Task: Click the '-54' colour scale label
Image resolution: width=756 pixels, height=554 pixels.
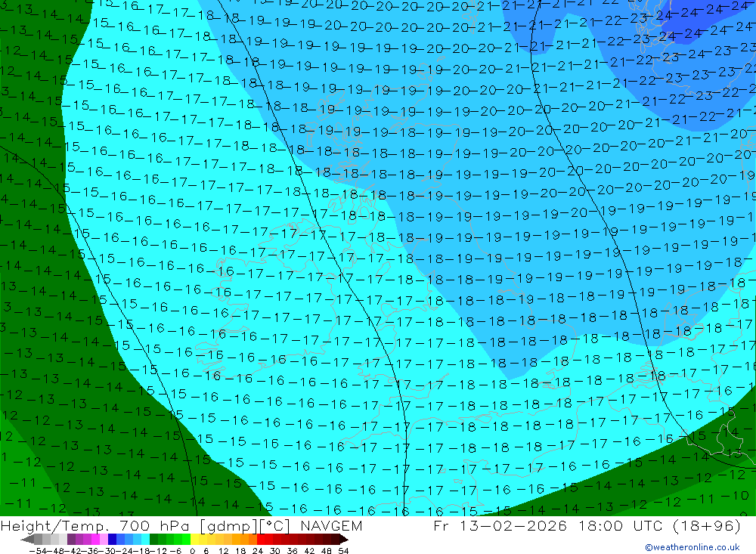Action: [38, 551]
